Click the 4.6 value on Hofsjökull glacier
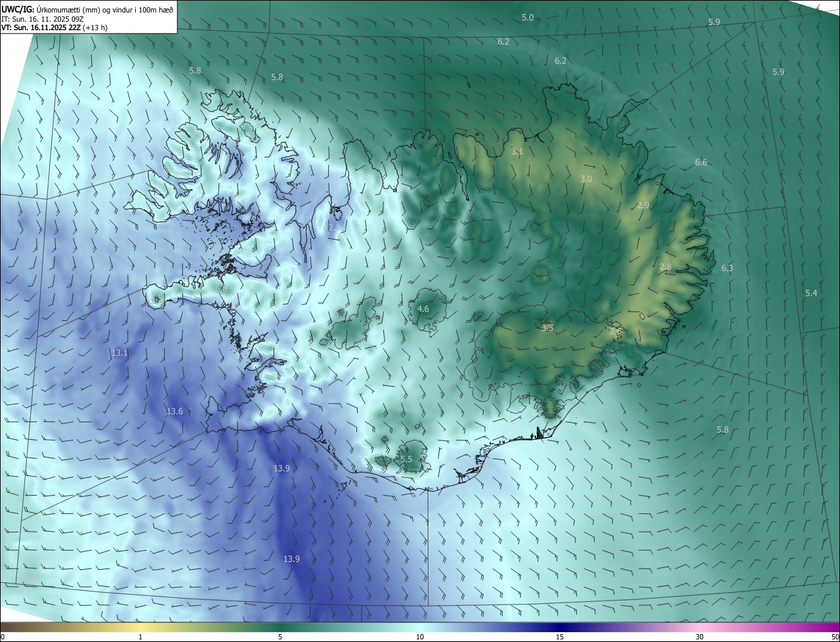This screenshot has width=840, height=642. [423, 309]
